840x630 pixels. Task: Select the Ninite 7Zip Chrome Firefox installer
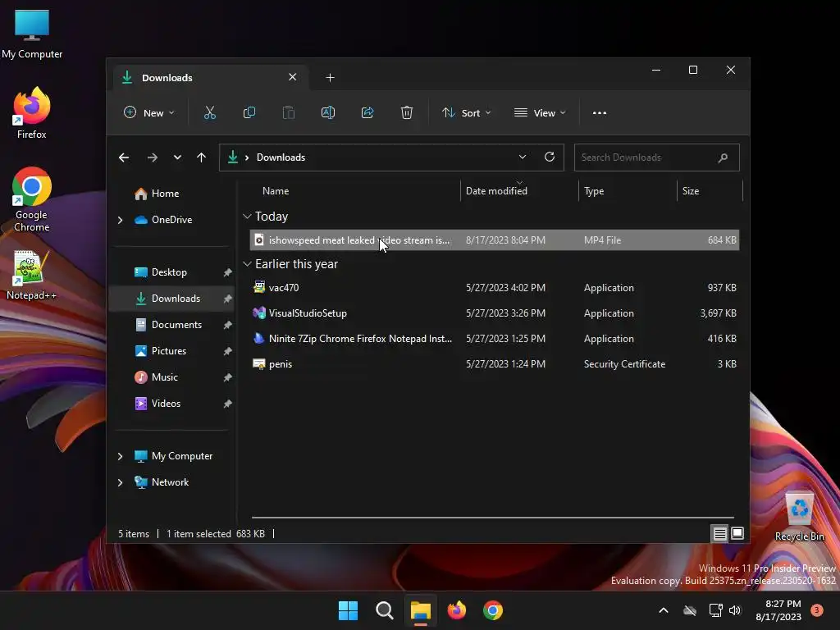(x=494, y=339)
